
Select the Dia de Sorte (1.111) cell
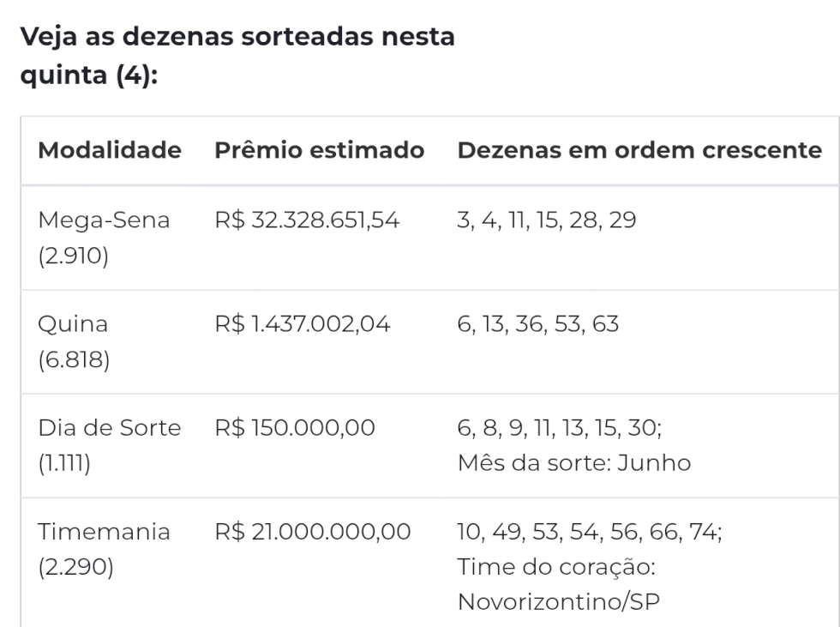(x=110, y=445)
